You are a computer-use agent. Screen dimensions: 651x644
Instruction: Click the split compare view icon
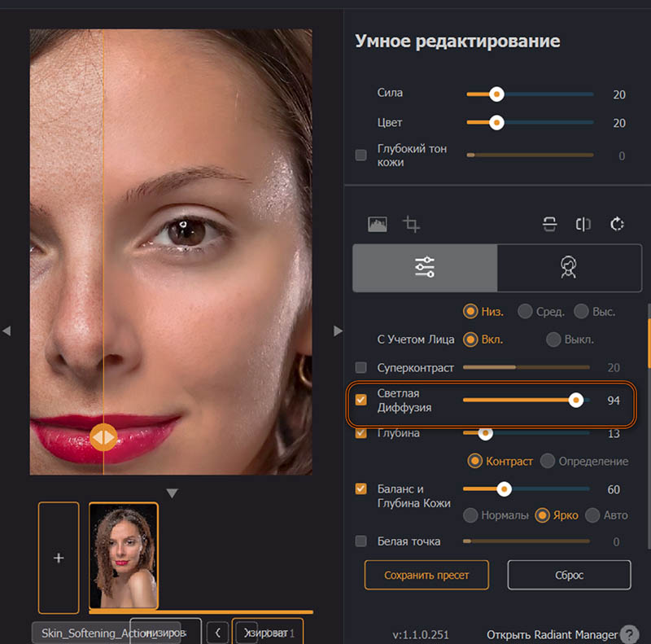point(583,225)
